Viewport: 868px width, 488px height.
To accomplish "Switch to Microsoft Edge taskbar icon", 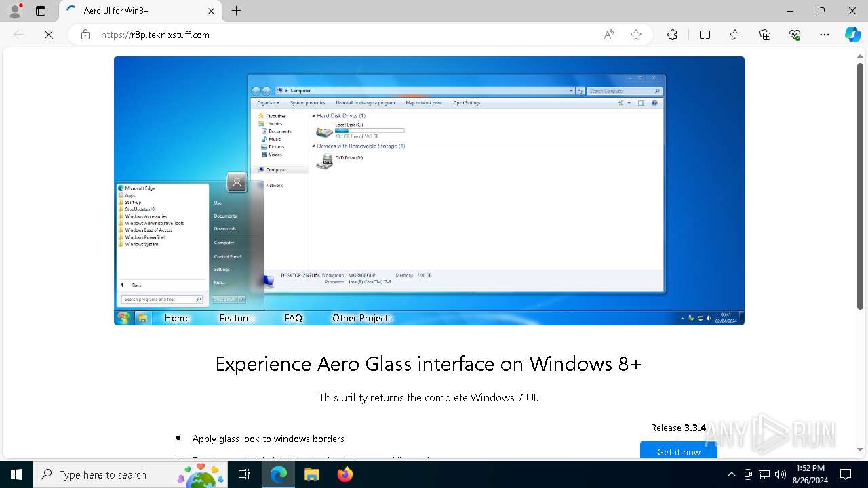I will (x=279, y=474).
